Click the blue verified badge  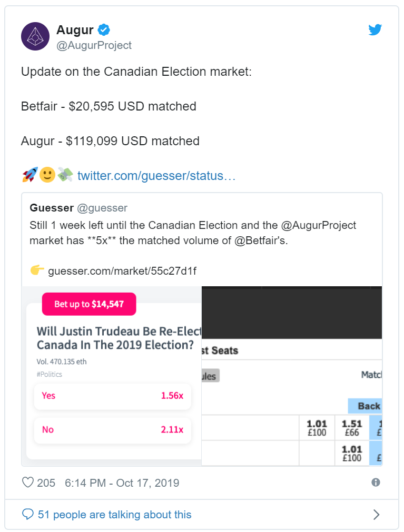104,30
